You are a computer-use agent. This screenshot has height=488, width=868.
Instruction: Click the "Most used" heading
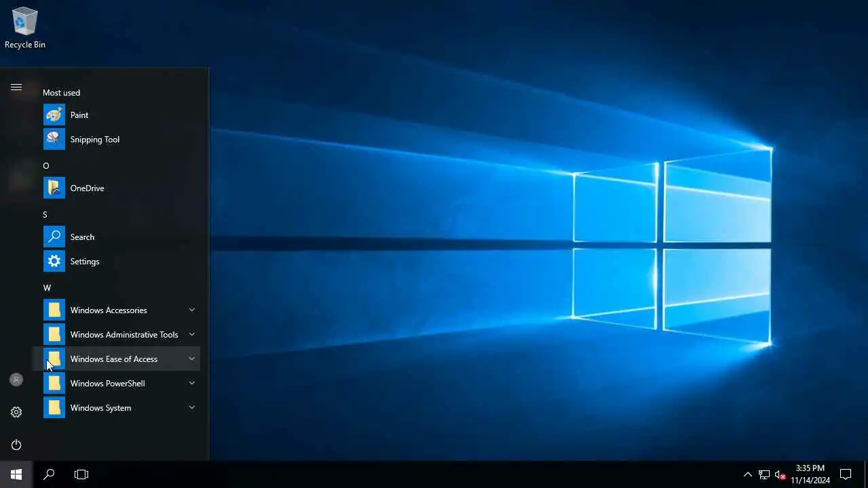[61, 93]
